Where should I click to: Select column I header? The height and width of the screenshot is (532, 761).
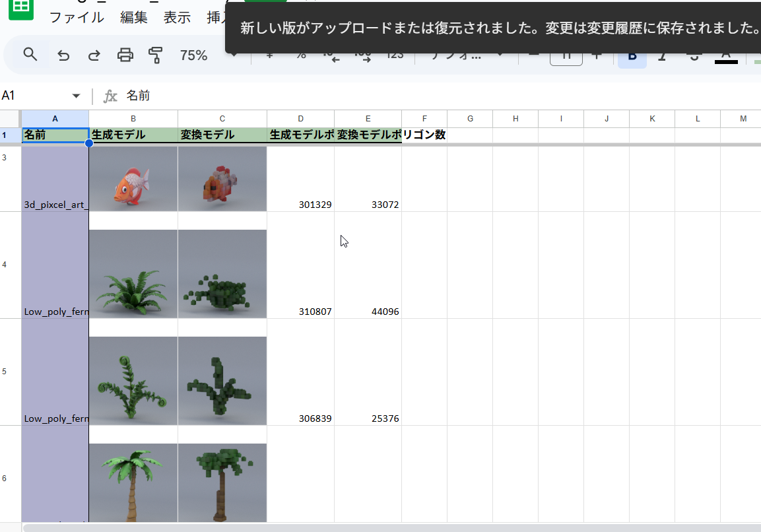coord(561,118)
